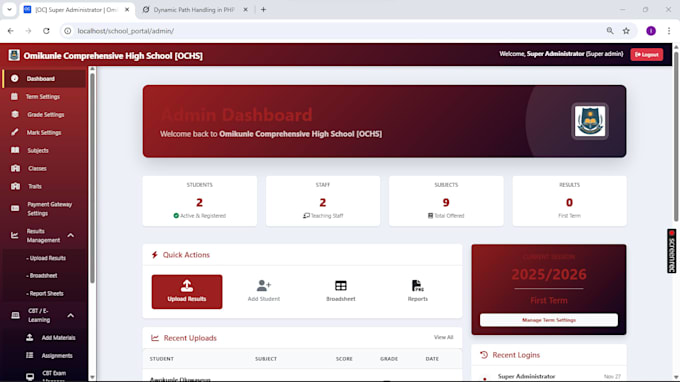Click the Reports file quick action

click(418, 291)
